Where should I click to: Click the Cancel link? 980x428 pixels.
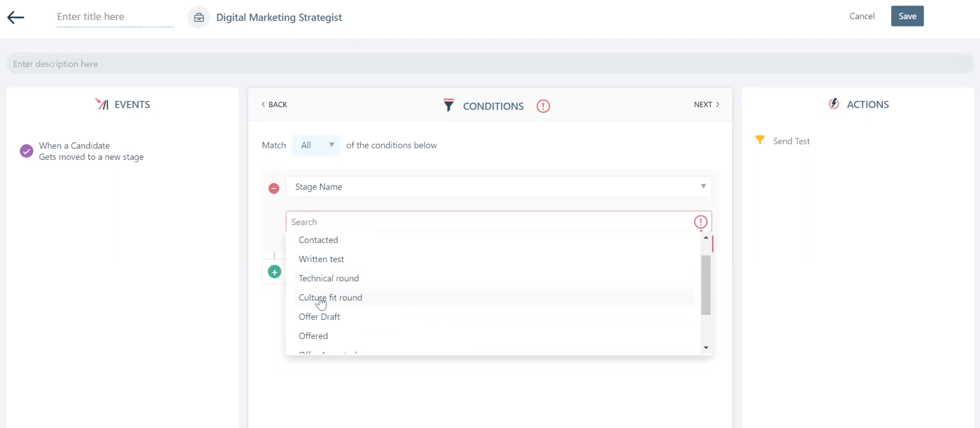tap(861, 16)
